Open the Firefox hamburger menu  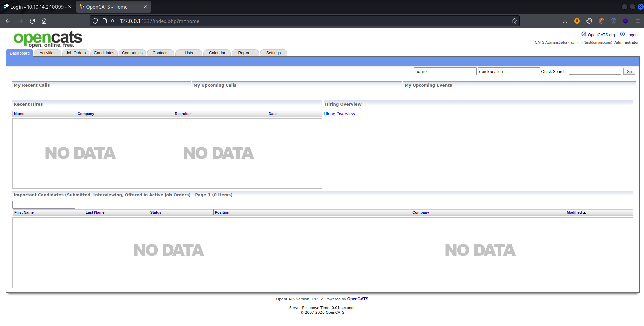coord(637,21)
